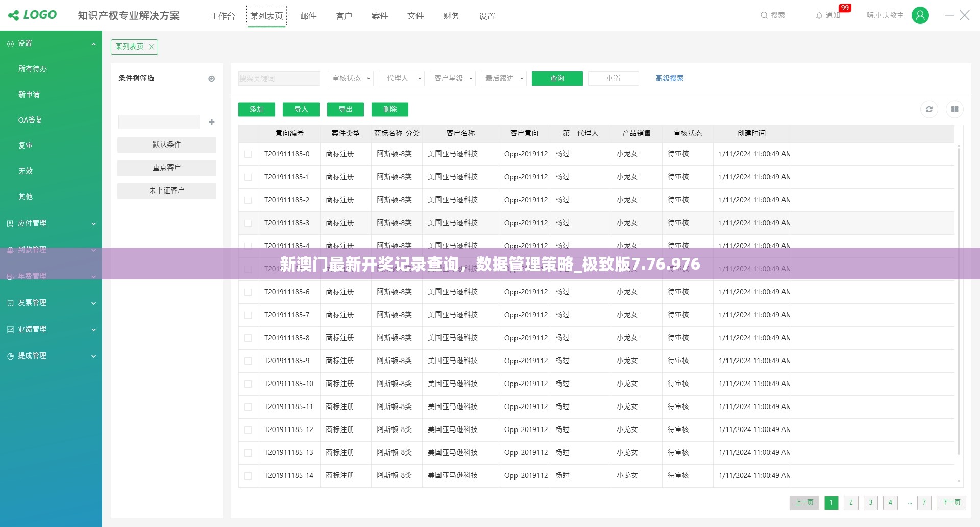This screenshot has height=527, width=980.
Task: Click 下一页 pagination button
Action: click(951, 502)
